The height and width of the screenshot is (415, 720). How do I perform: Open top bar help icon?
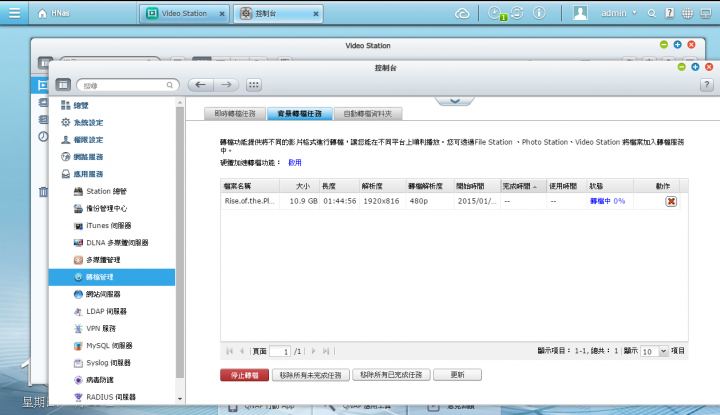click(669, 13)
